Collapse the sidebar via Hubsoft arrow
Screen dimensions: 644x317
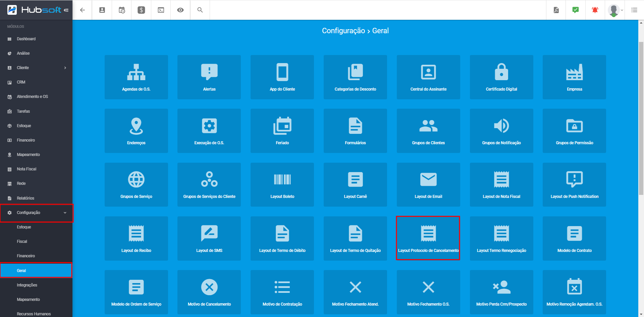click(66, 10)
